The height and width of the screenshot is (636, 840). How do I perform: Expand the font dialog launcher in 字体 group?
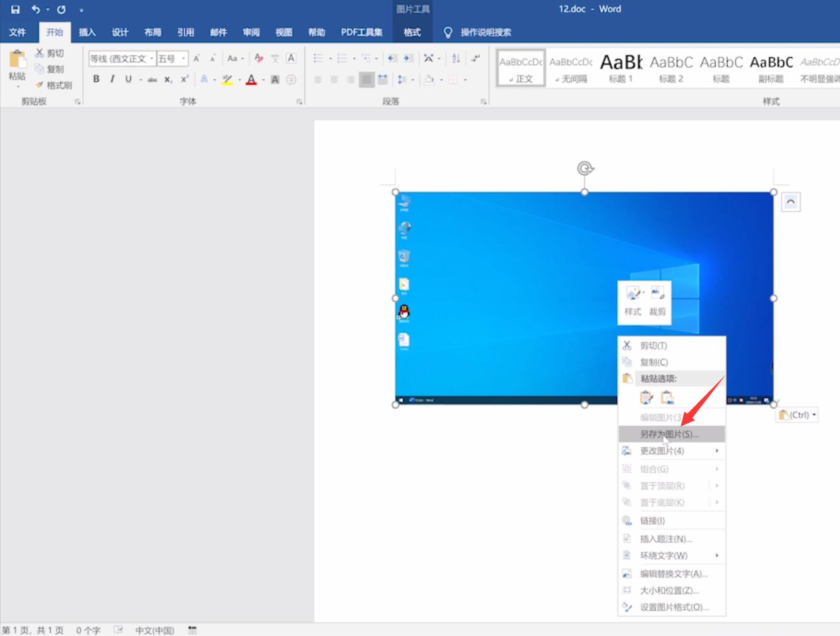299,101
